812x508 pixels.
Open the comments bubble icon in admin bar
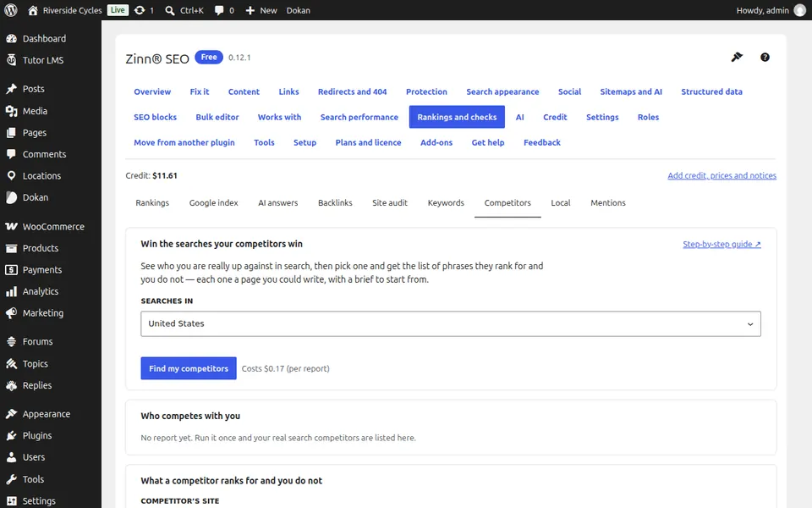(219, 10)
